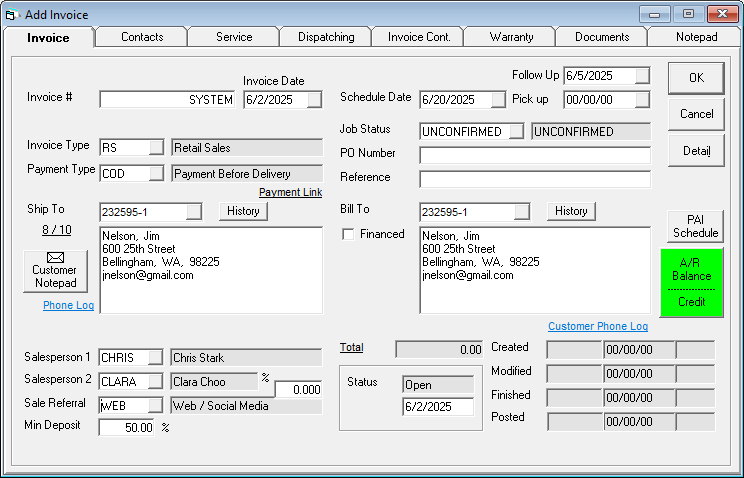Tick the Financed checkbox
Screen dimensions: 744x478
coord(348,234)
